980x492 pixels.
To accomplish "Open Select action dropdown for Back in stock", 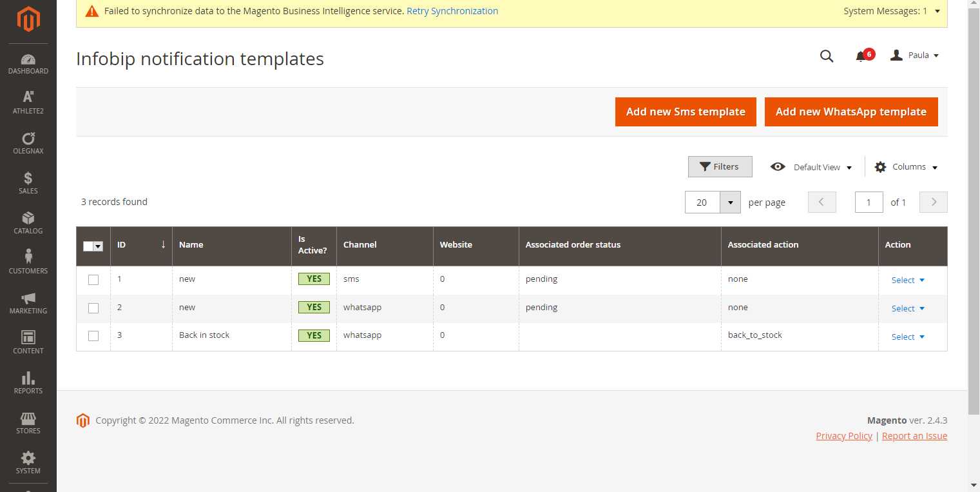I will (908, 337).
